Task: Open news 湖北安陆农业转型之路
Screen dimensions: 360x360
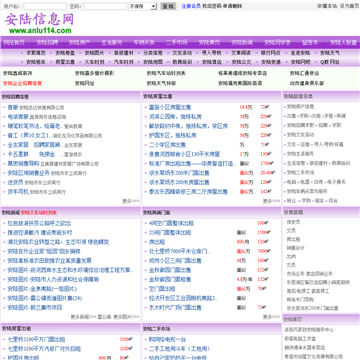Action: [x=58, y=242]
